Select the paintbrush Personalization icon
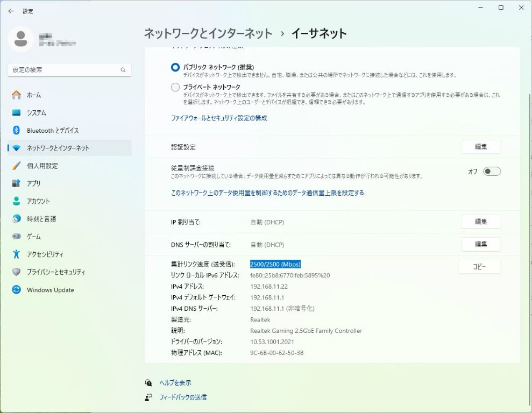The image size is (532, 413). (16, 166)
